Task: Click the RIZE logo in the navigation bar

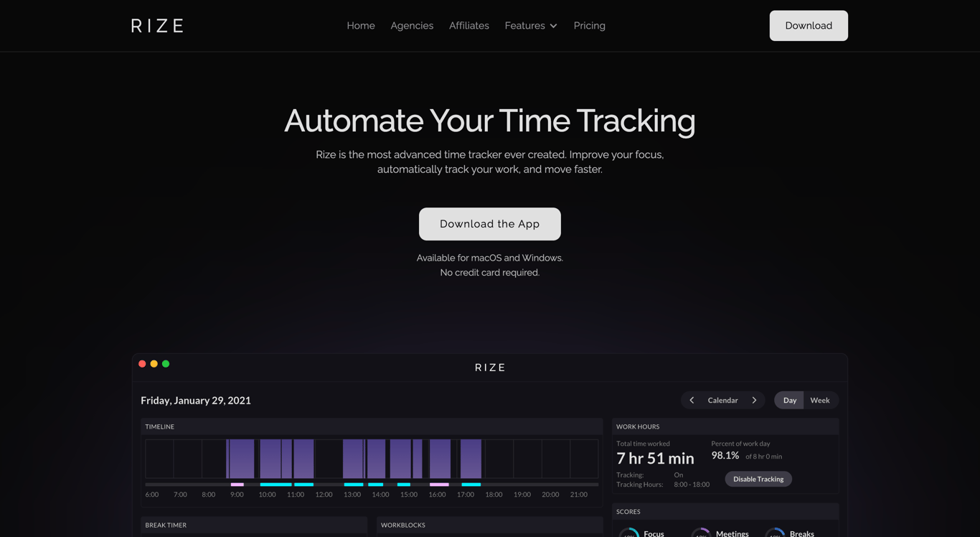Action: [156, 25]
